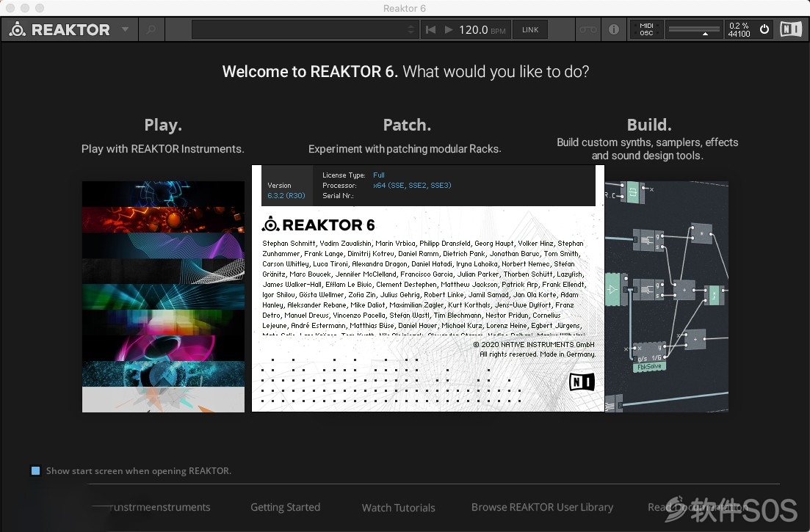
Task: Click the Native Instruments logo in the toolbar
Action: pos(791,29)
